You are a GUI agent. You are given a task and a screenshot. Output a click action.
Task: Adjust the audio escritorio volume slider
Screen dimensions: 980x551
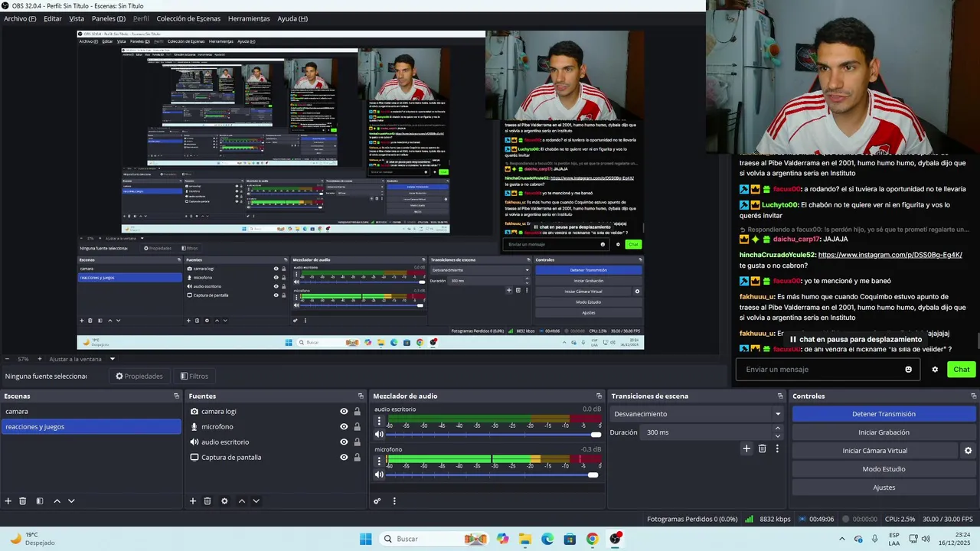[x=492, y=435]
